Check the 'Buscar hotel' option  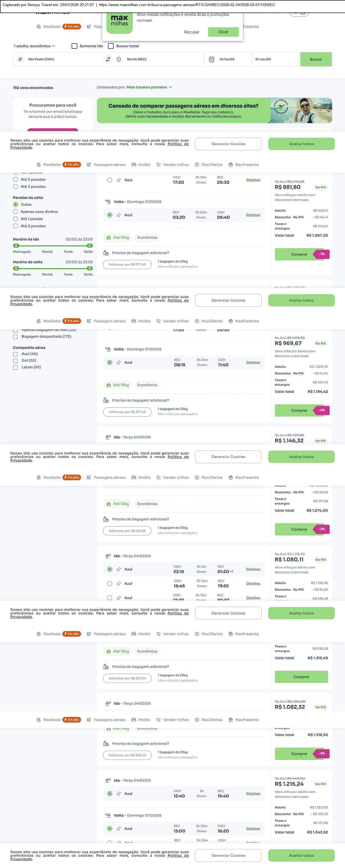tap(111, 46)
